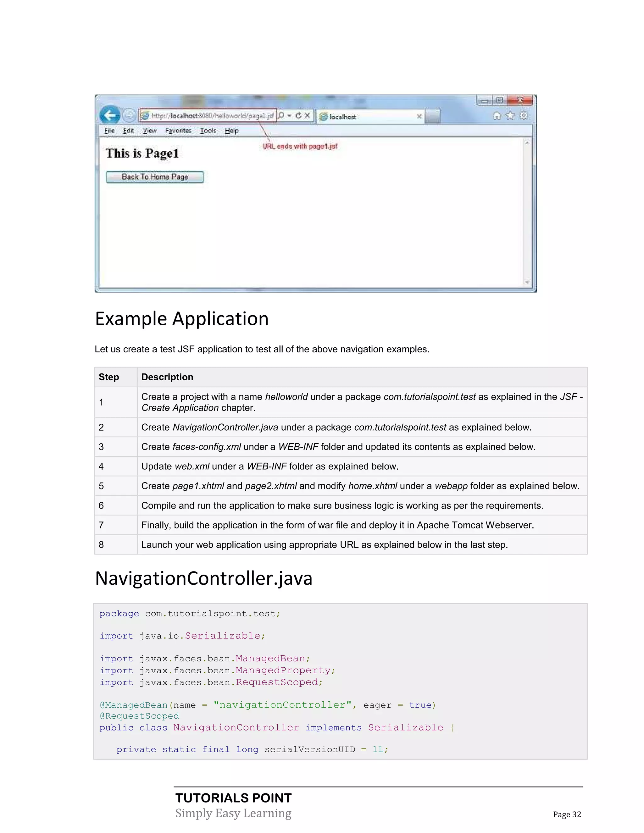Close the localhost tab

(419, 116)
